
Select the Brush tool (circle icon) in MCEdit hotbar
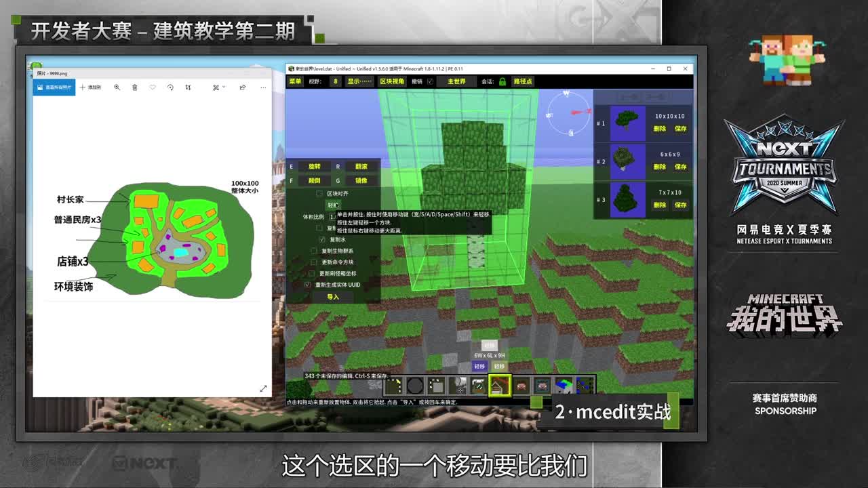coord(416,385)
